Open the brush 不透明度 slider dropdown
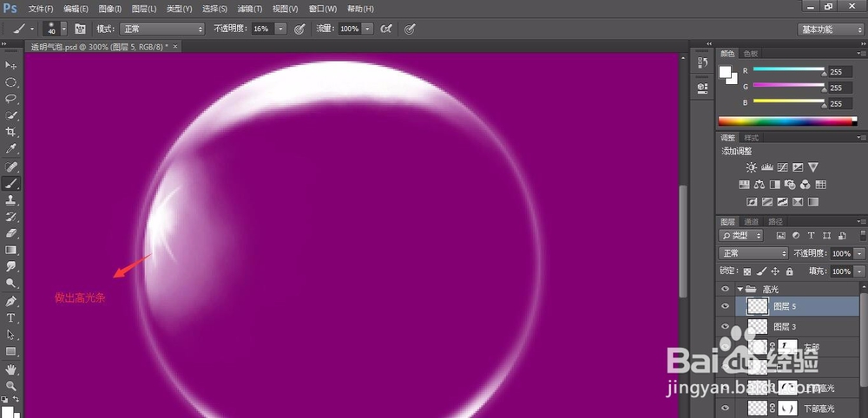The image size is (868, 418). (281, 29)
